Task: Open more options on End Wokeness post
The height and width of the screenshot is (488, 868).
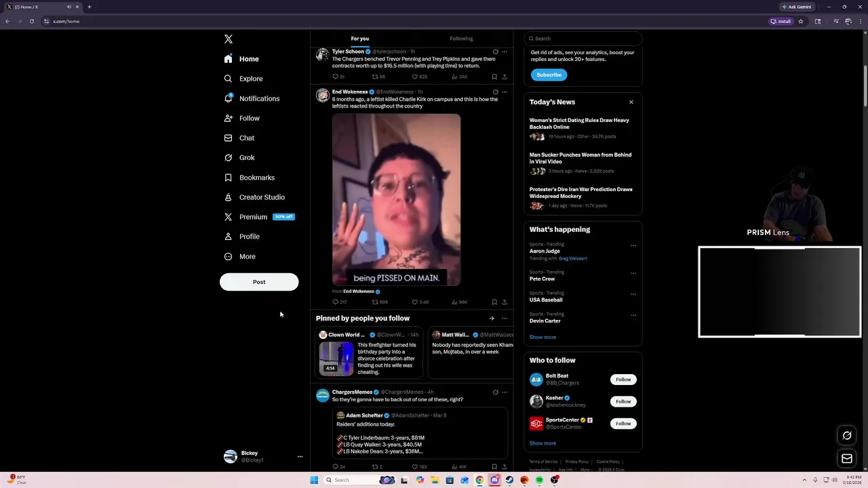Action: pyautogui.click(x=505, y=92)
